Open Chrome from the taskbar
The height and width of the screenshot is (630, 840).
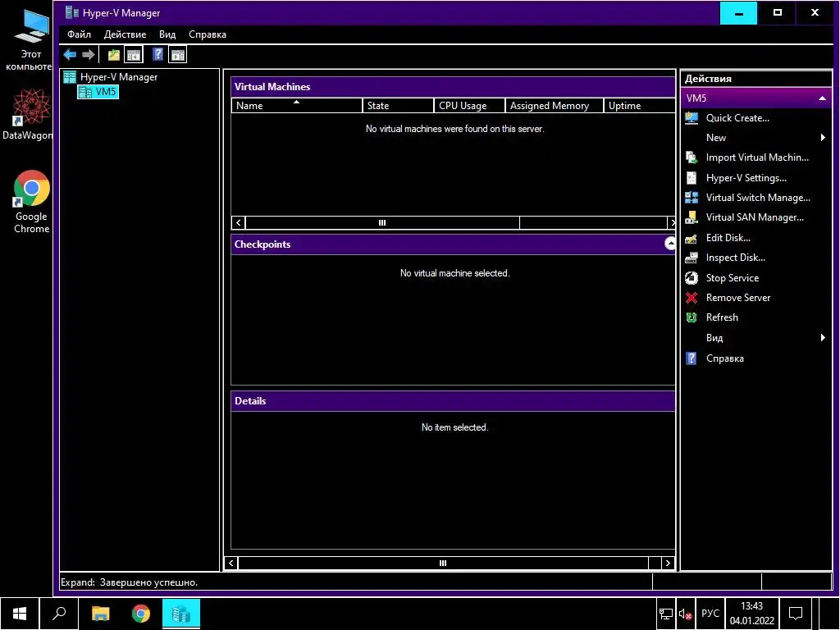tap(141, 614)
